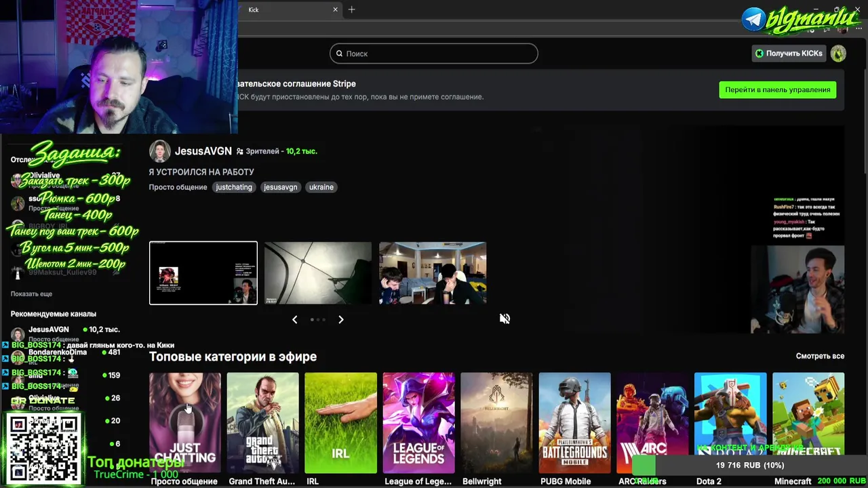This screenshot has height=488, width=868.
Task: Select second featured stream thumbnail
Action: 318,273
